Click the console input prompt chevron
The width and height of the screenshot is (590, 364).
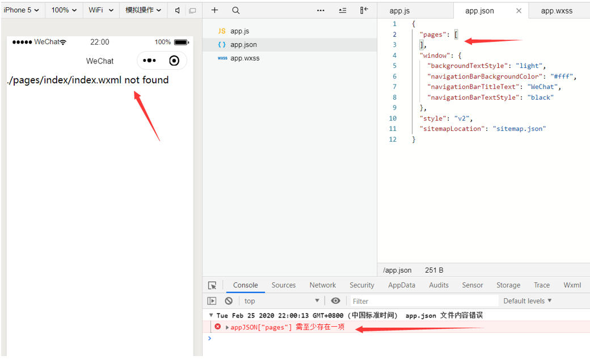coord(210,338)
